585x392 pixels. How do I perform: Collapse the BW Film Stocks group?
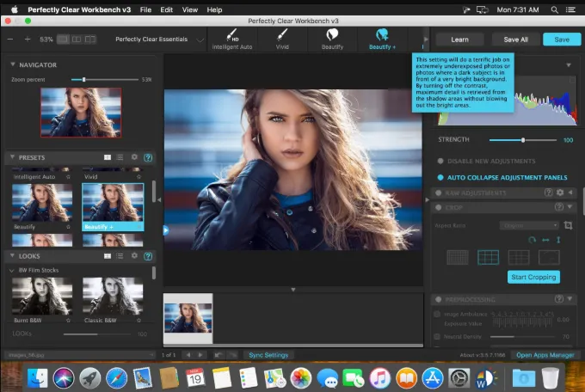(11, 270)
